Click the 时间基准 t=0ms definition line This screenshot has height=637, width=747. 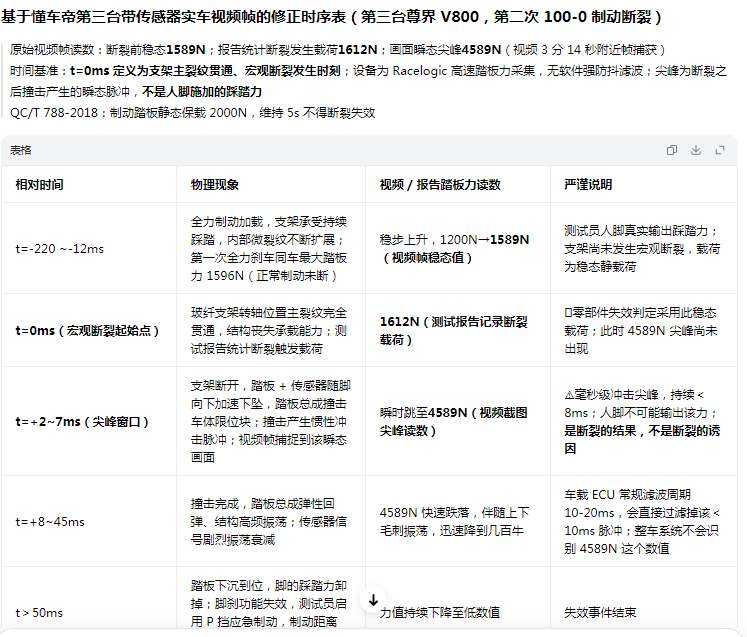coord(368,81)
